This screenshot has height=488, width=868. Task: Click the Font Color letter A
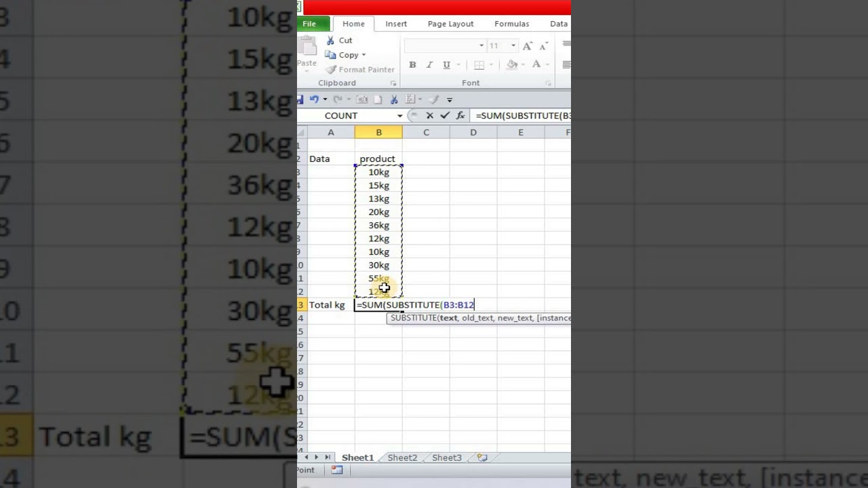pyautogui.click(x=536, y=64)
